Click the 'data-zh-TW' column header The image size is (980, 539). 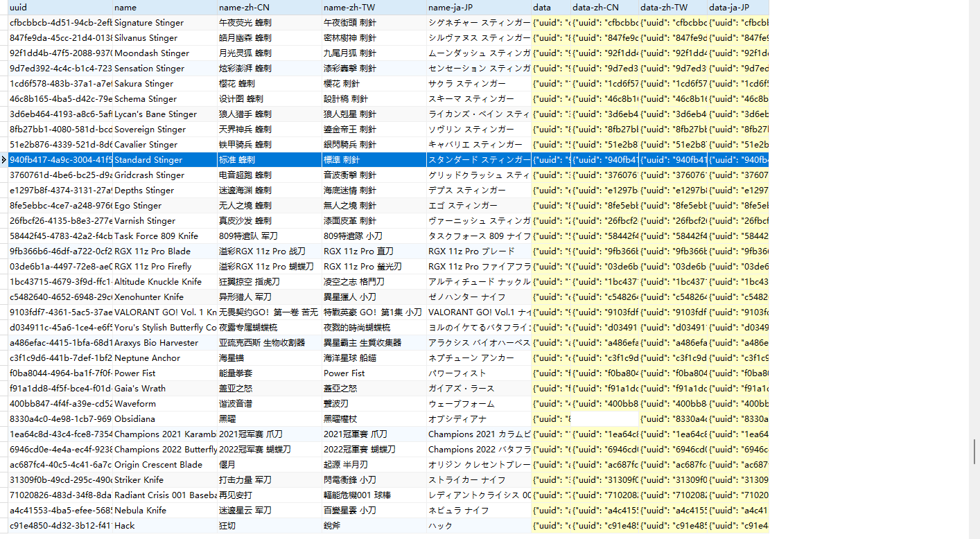click(672, 8)
